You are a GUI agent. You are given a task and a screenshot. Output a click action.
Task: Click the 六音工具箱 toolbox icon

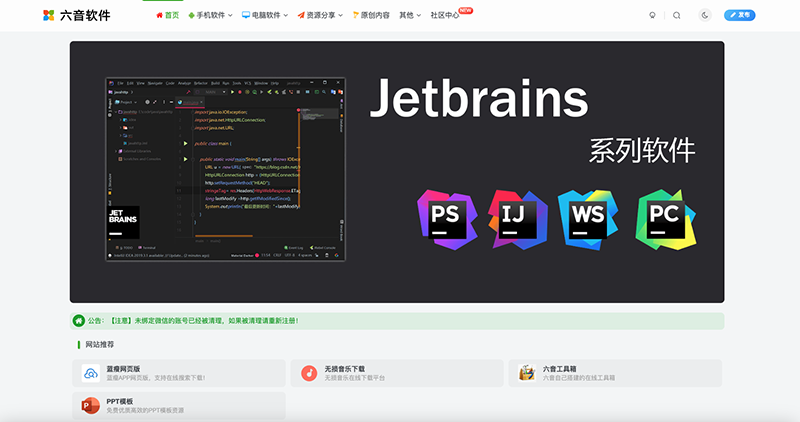(527, 373)
